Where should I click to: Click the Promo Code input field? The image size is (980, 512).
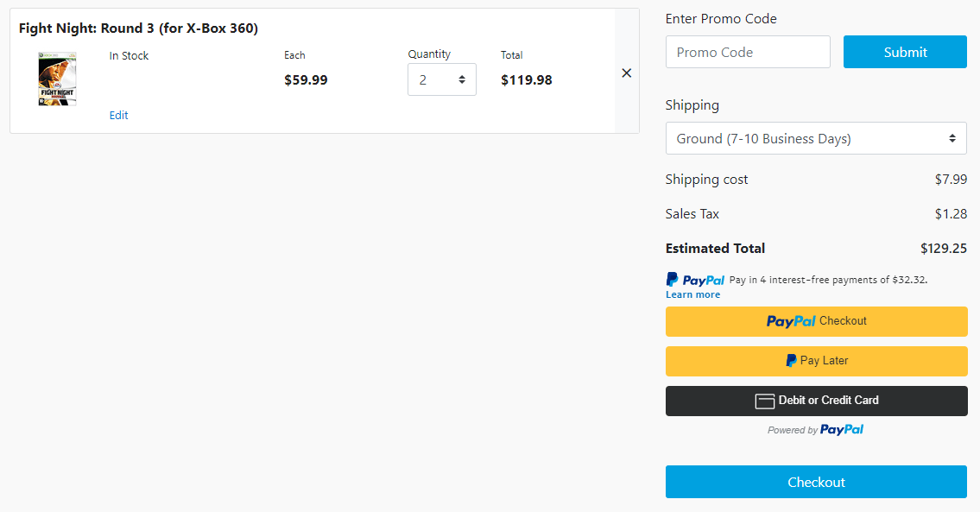click(x=748, y=52)
